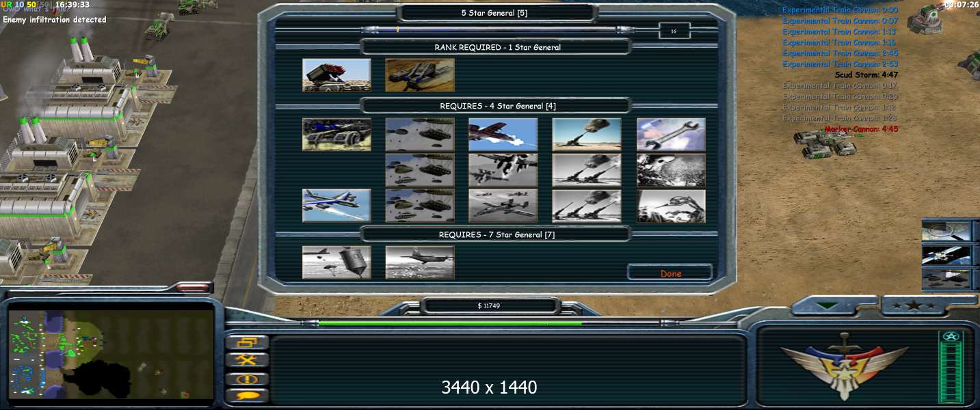This screenshot has width=980, height=410.
Task: Choose the blue armored vehicle power in the 4 Star section
Action: 336,135
